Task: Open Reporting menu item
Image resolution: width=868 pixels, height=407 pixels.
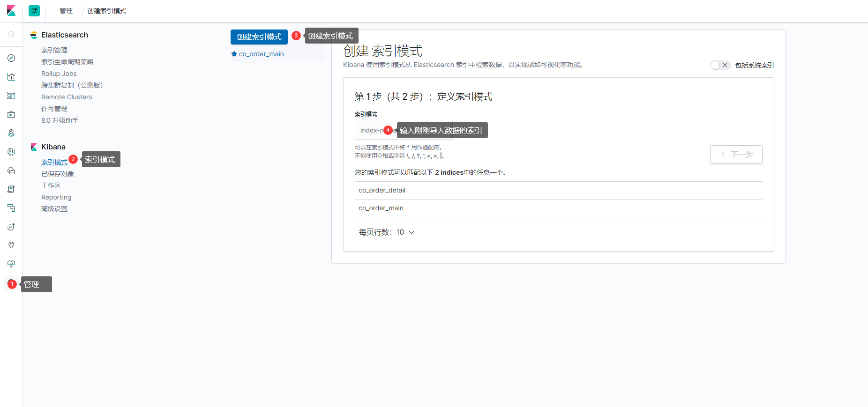Action: [56, 197]
